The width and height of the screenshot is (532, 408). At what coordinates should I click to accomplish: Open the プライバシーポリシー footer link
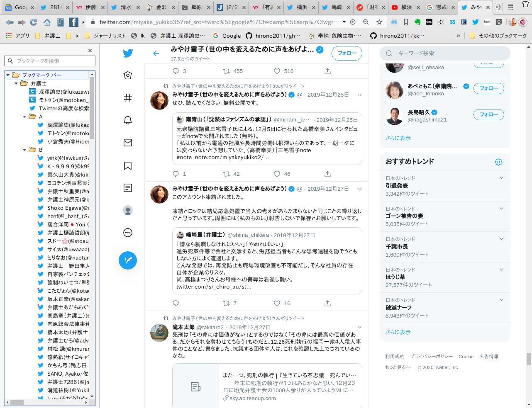(432, 357)
